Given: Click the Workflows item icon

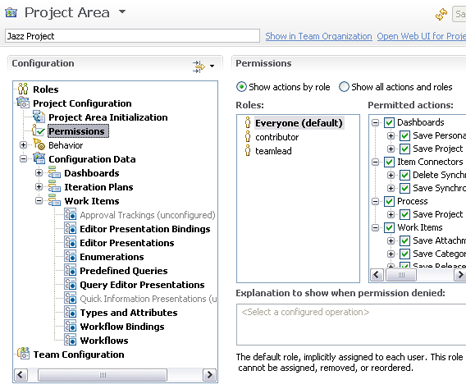Looking at the screenshot, I should [70, 340].
